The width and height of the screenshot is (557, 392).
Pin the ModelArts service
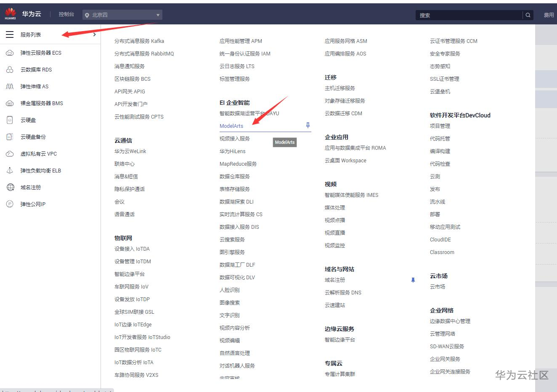(x=308, y=125)
